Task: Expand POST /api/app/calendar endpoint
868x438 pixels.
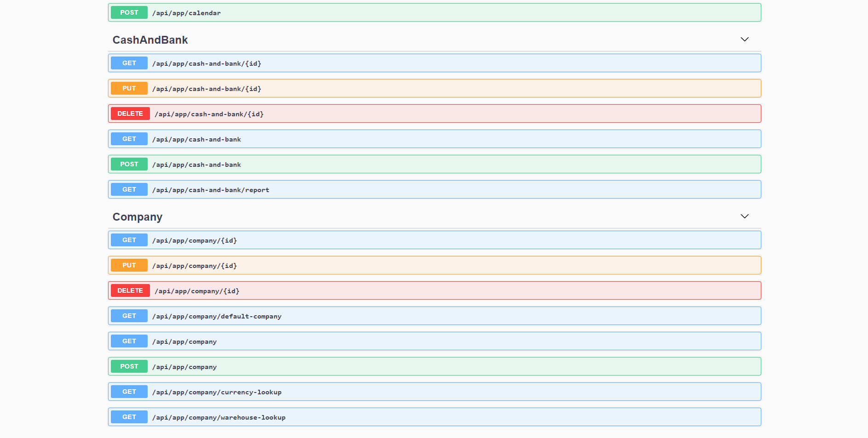Action: coord(186,13)
